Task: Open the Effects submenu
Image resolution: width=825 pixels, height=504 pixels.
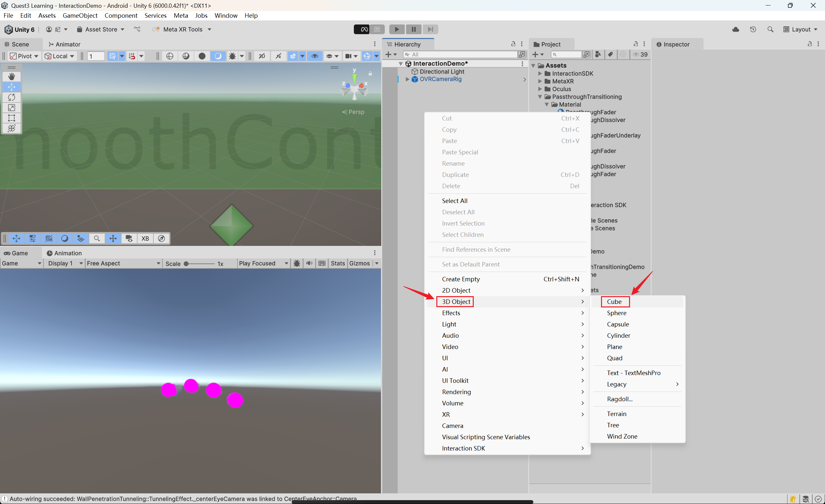Action: tap(508, 313)
